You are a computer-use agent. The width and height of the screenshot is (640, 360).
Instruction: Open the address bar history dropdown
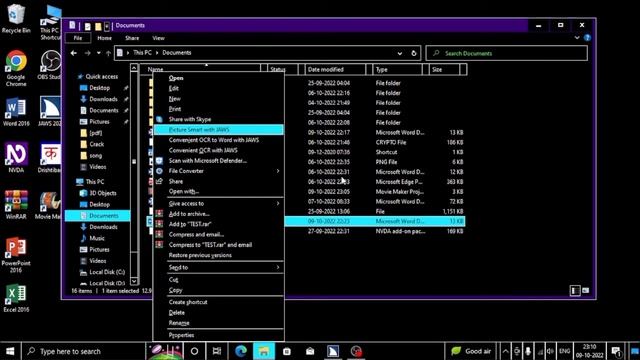(400, 53)
